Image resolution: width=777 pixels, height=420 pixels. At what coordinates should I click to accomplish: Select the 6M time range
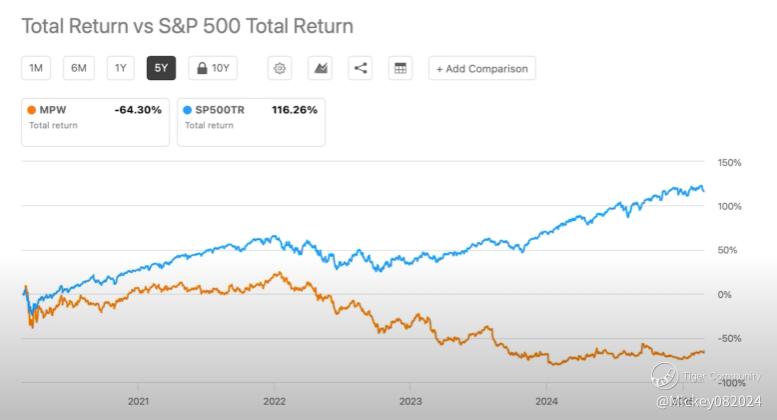[79, 68]
